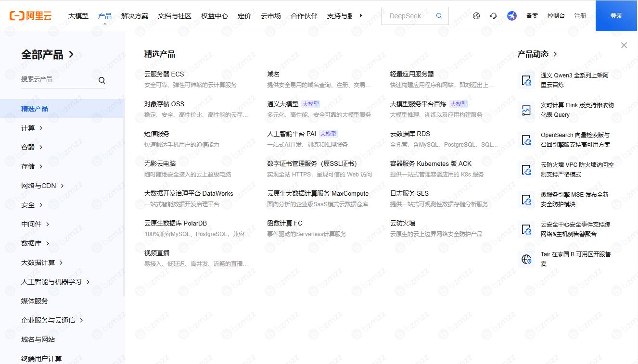
Task: Click the search magnifier in top search box
Action: click(x=439, y=16)
